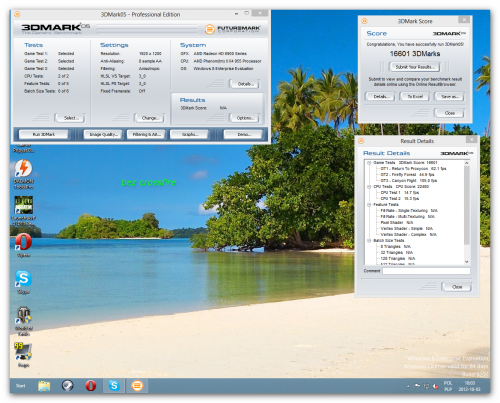Open Filtering & AA button
Screen dimensions: 500x403
[x=146, y=134]
